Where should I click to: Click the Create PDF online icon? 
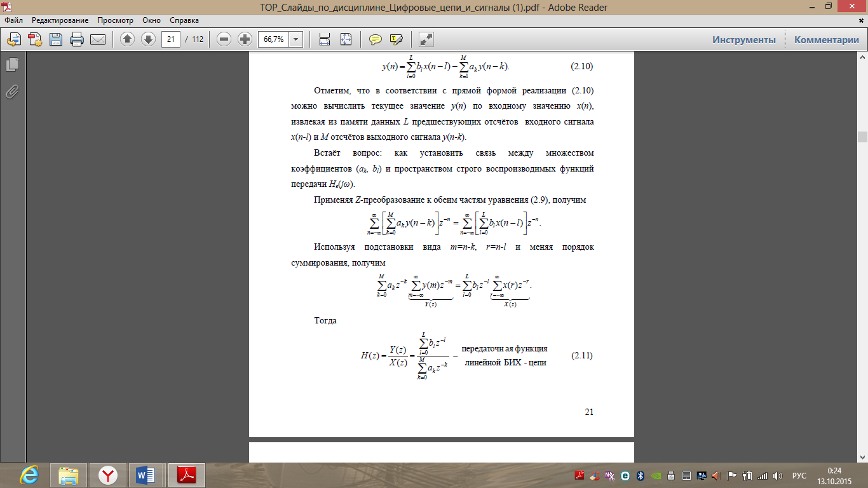pos(34,39)
